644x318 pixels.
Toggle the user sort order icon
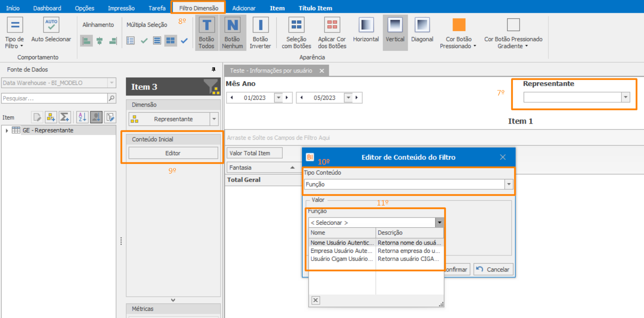[96, 117]
